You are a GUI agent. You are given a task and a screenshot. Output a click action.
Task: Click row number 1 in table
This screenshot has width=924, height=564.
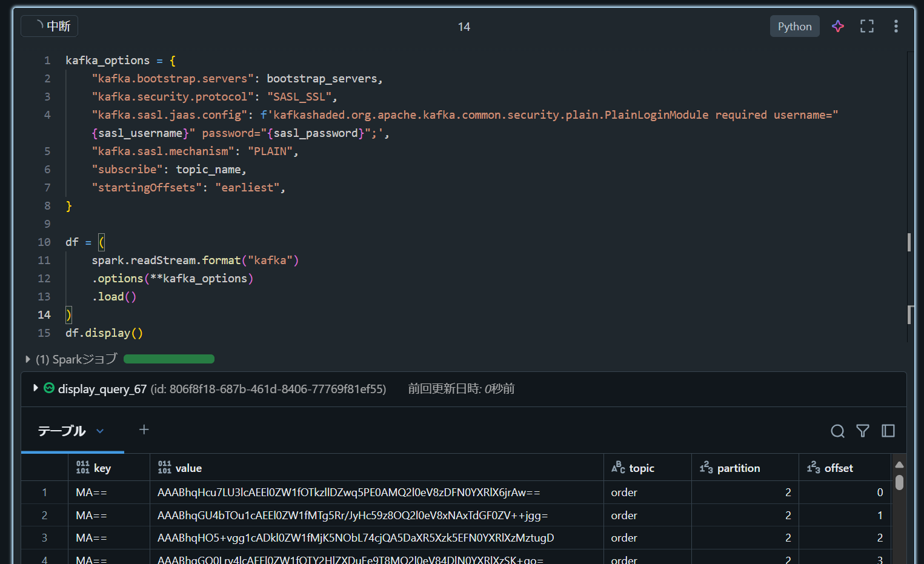44,493
